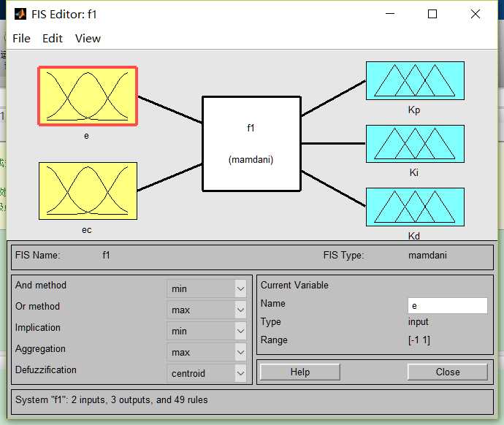Edit the Current Variable Name field
This screenshot has width=504, height=425.
(448, 306)
